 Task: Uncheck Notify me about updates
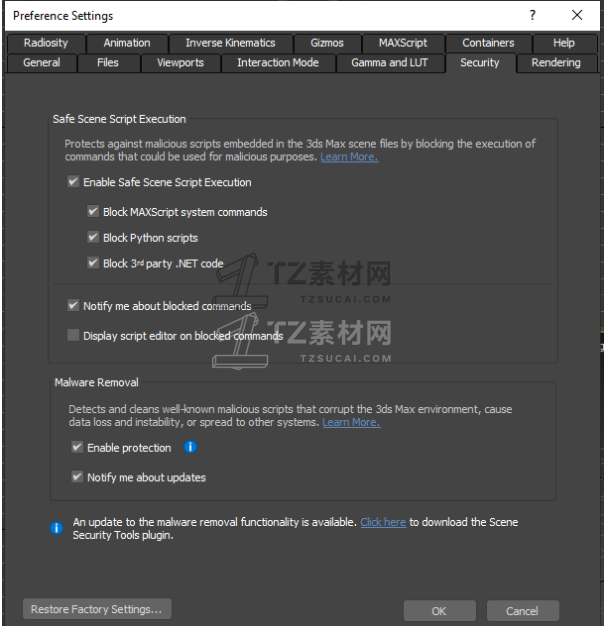click(x=77, y=477)
